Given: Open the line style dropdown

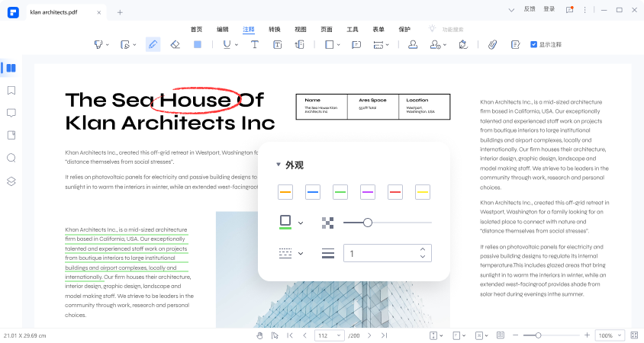Looking at the screenshot, I should tap(301, 254).
